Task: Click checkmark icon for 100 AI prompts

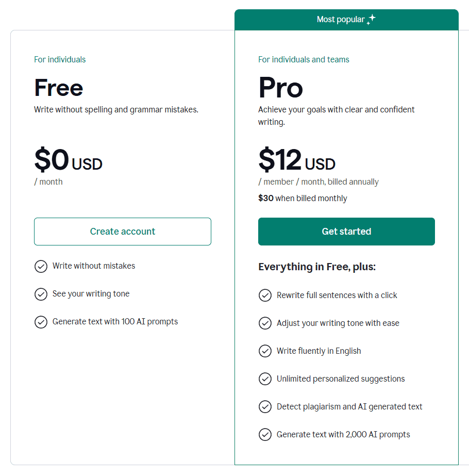Action: [41, 322]
